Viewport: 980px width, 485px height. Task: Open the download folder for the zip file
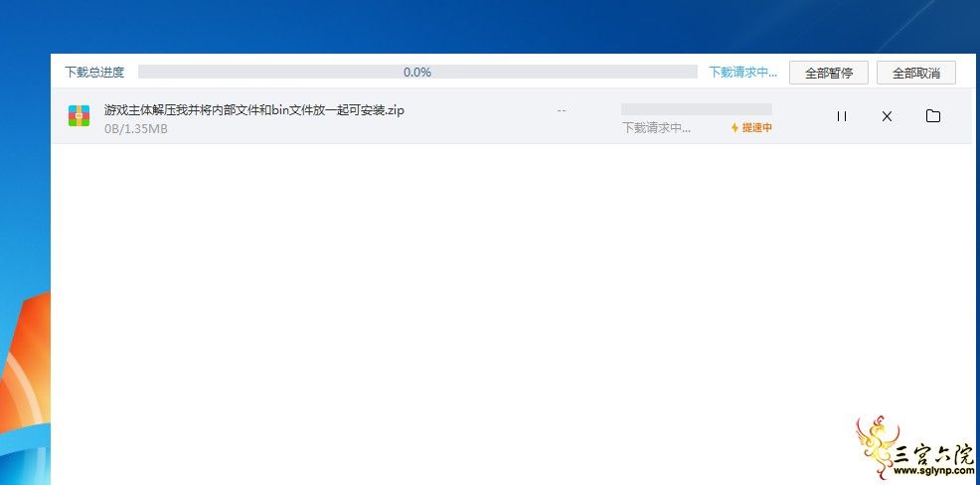(x=933, y=115)
